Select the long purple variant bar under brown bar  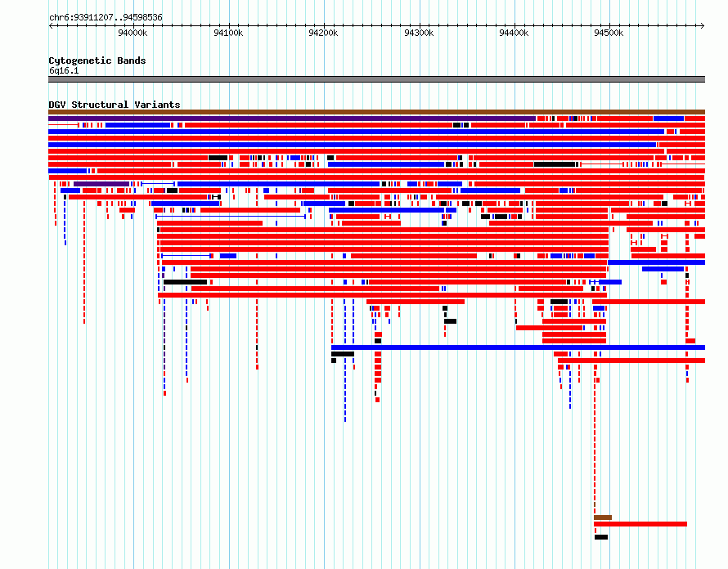(x=292, y=119)
